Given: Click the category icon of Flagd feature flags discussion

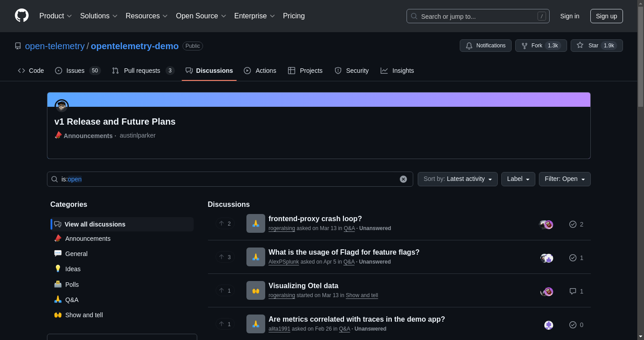Looking at the screenshot, I should [x=256, y=257].
